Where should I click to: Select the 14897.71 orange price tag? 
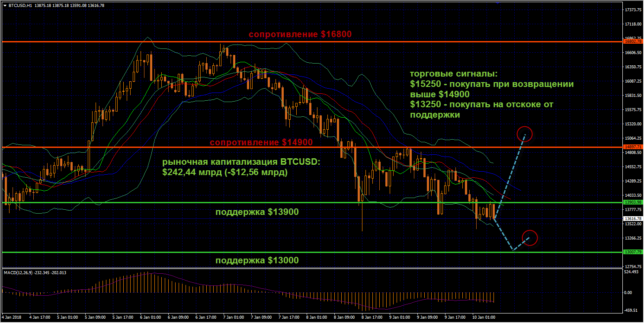[633, 147]
